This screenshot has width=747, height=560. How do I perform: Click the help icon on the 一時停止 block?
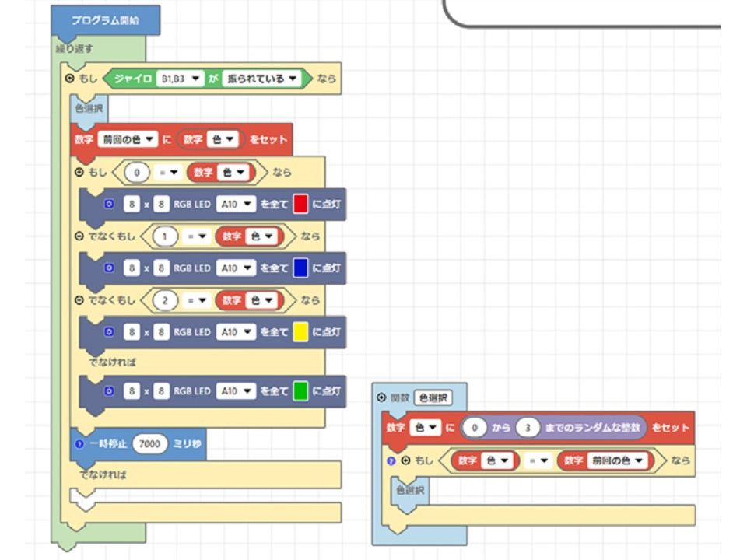[x=79, y=444]
